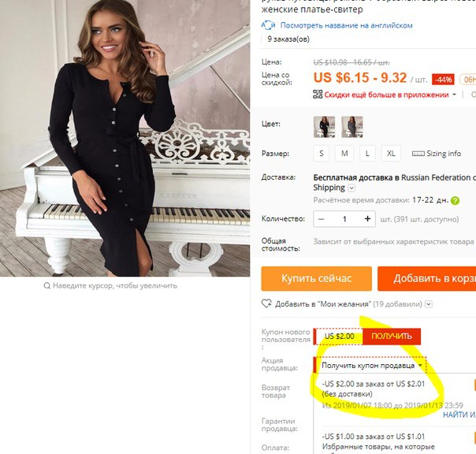
Task: Click the ruler icon next to Sizing info
Action: point(418,154)
